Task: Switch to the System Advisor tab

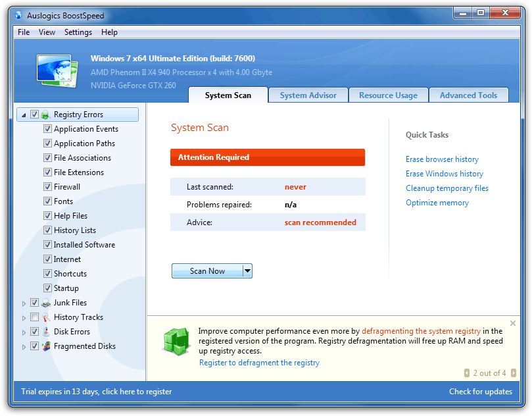Action: (308, 95)
